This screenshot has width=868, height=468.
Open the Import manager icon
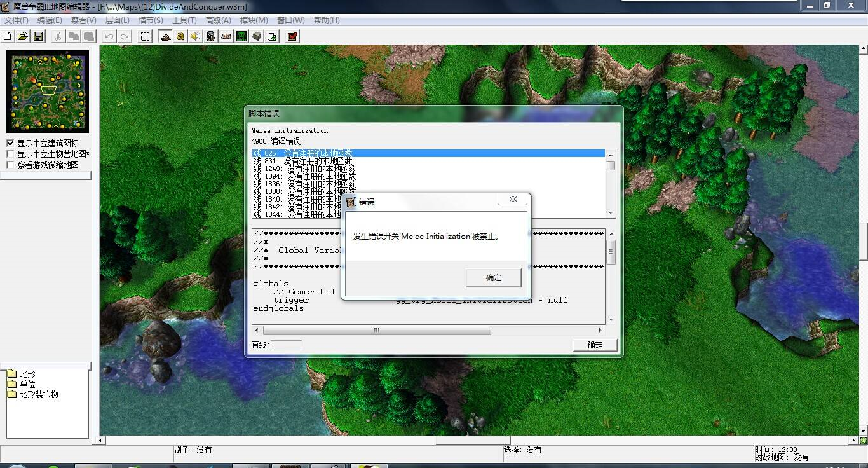pyautogui.click(x=272, y=36)
